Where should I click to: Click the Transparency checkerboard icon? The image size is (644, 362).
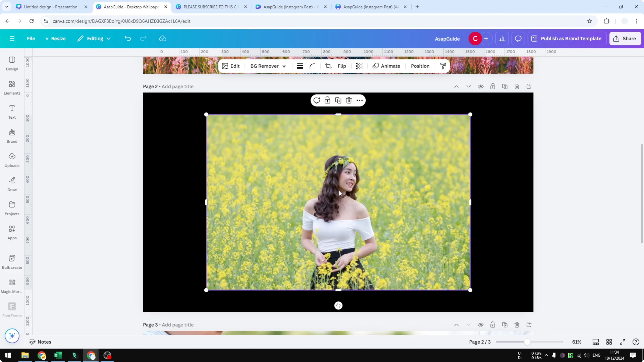pyautogui.click(x=359, y=66)
